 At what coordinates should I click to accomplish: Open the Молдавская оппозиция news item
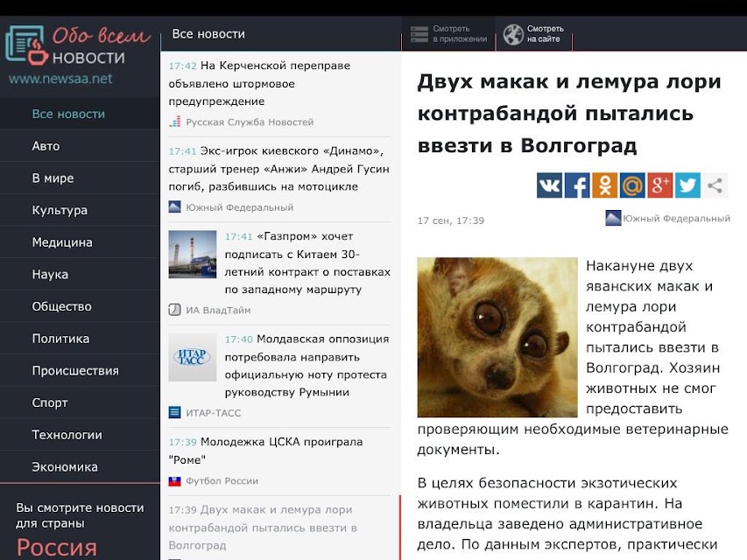point(307,366)
